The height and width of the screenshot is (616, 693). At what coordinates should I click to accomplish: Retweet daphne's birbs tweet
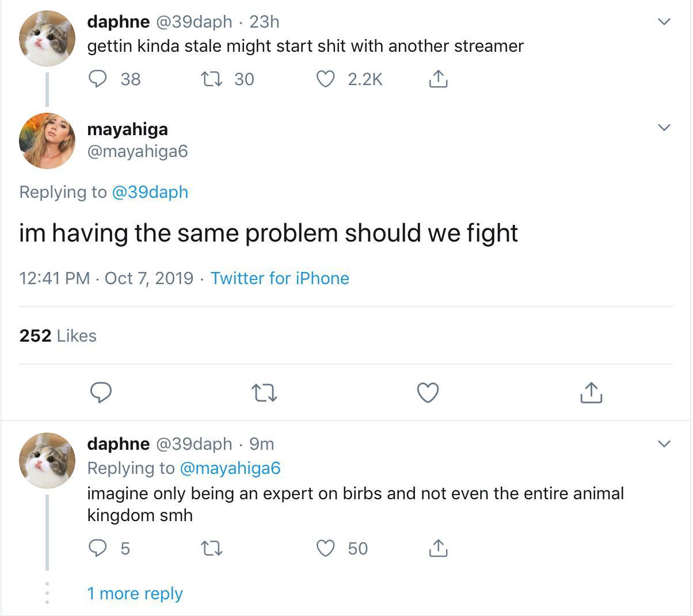[212, 548]
